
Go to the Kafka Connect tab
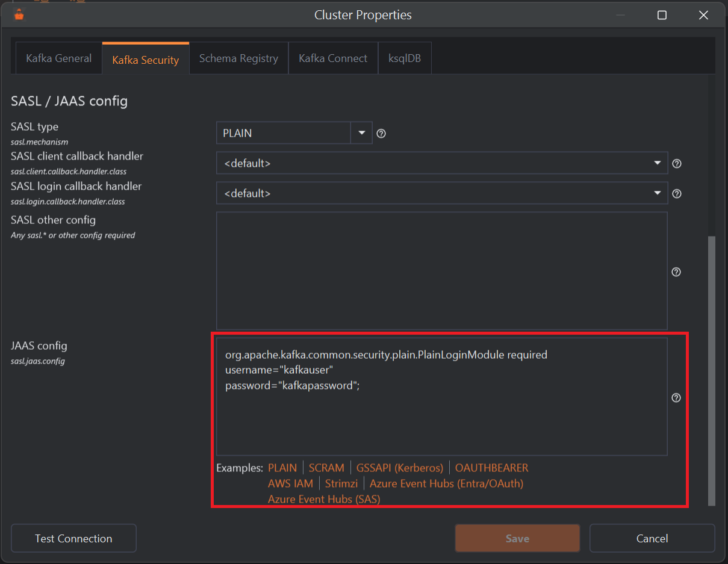click(x=333, y=58)
